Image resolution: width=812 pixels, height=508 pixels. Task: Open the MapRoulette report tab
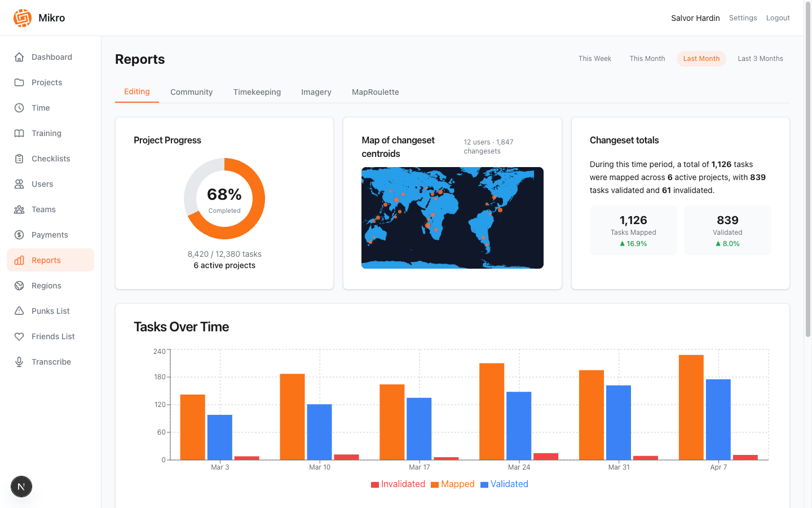point(375,91)
